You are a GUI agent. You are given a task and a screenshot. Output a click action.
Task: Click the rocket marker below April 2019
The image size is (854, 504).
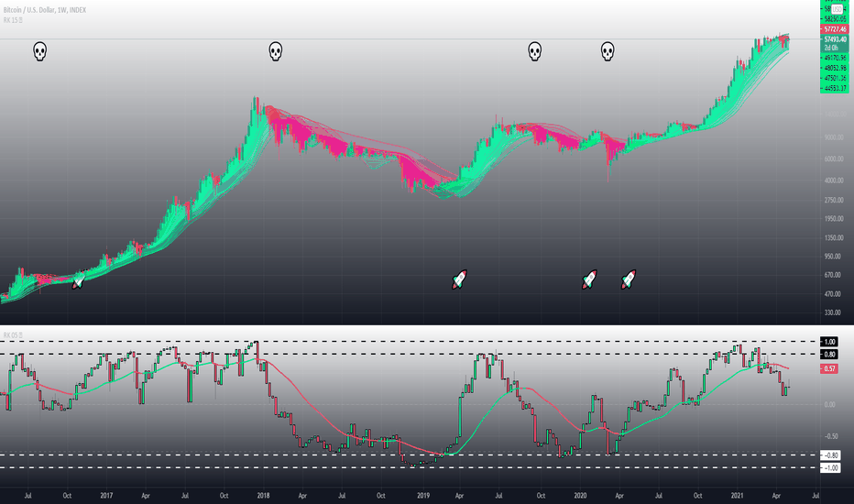coord(460,279)
